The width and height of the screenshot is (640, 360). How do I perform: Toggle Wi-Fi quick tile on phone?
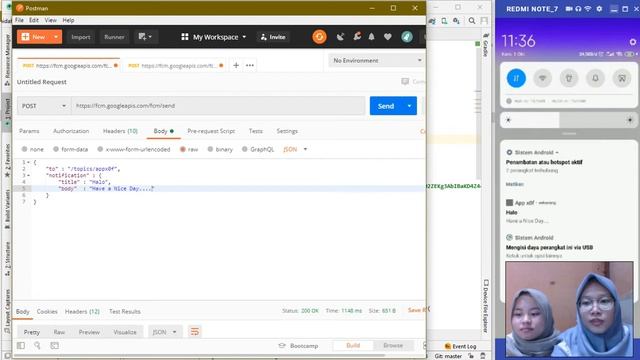pos(542,78)
